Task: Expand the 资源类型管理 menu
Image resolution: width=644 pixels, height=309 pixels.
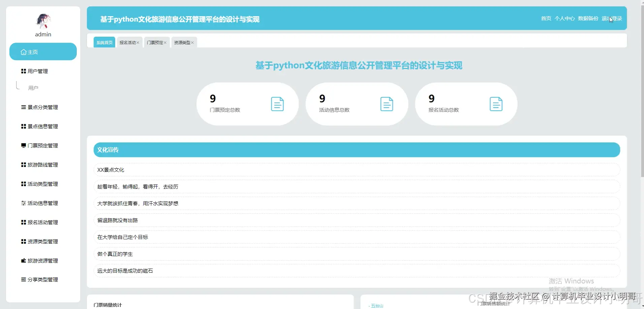Action: coord(43,241)
